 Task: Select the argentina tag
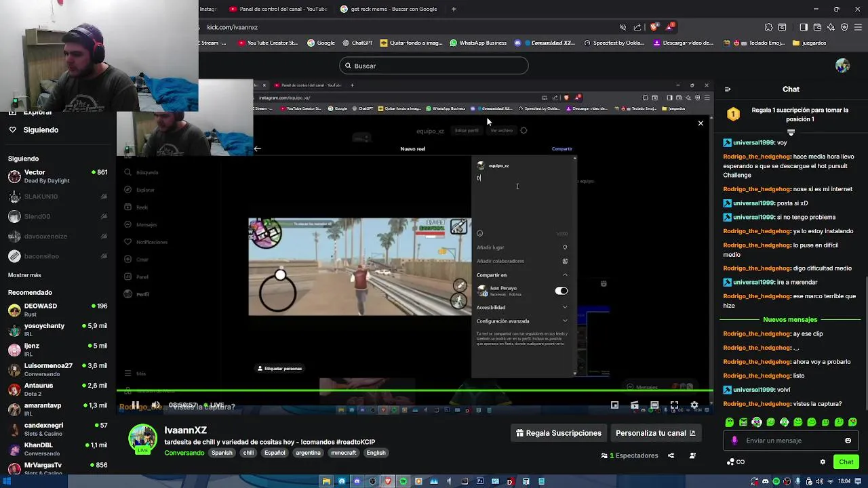[x=308, y=453]
